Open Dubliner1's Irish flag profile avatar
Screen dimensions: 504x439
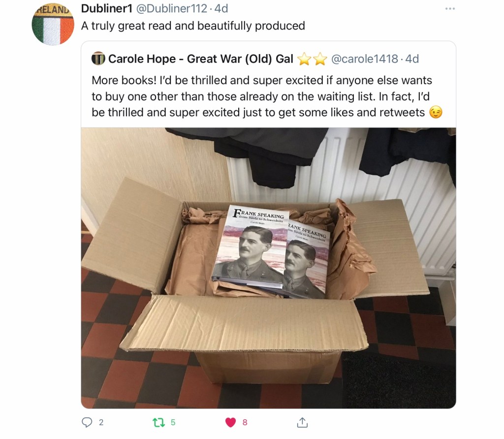(53, 25)
